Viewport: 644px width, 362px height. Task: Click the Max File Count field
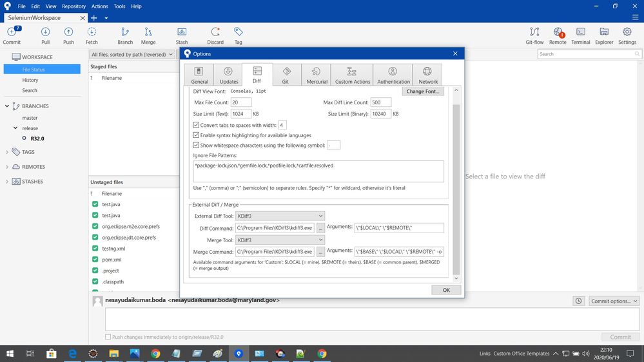click(241, 102)
